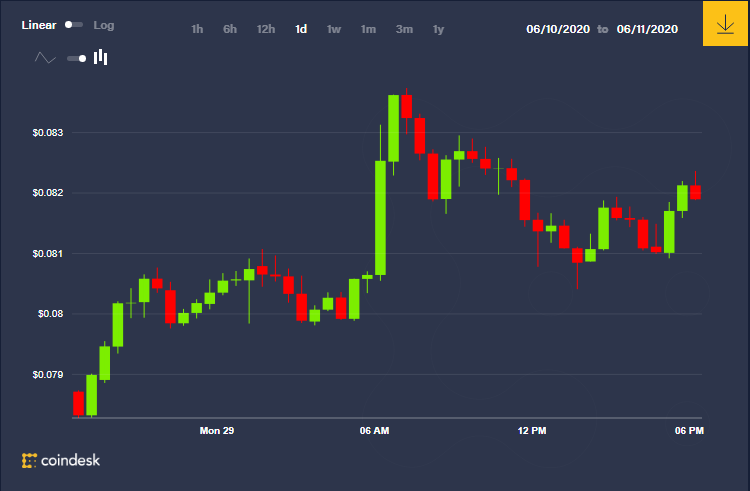Toggle the Linear/Log scale switch
The width and height of the screenshot is (750, 491).
pyautogui.click(x=74, y=25)
